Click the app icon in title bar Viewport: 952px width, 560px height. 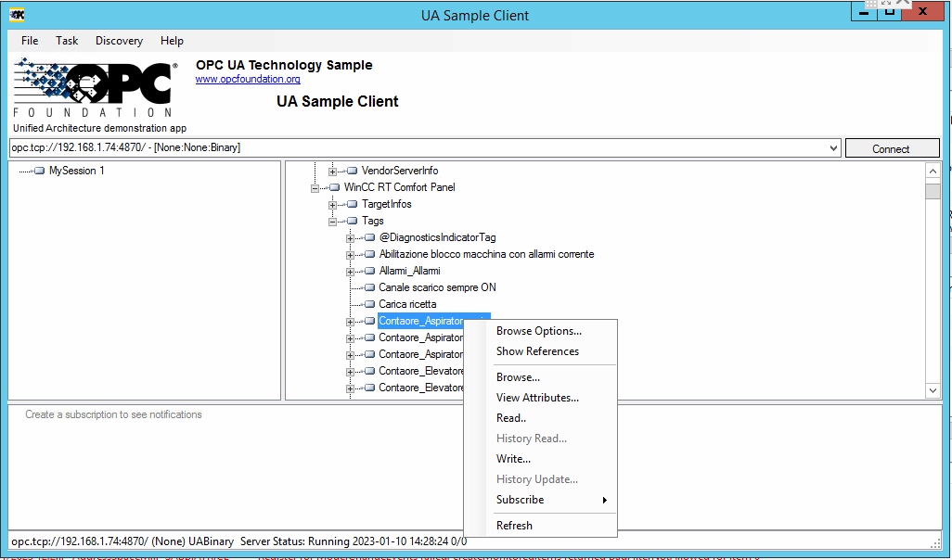pyautogui.click(x=17, y=14)
